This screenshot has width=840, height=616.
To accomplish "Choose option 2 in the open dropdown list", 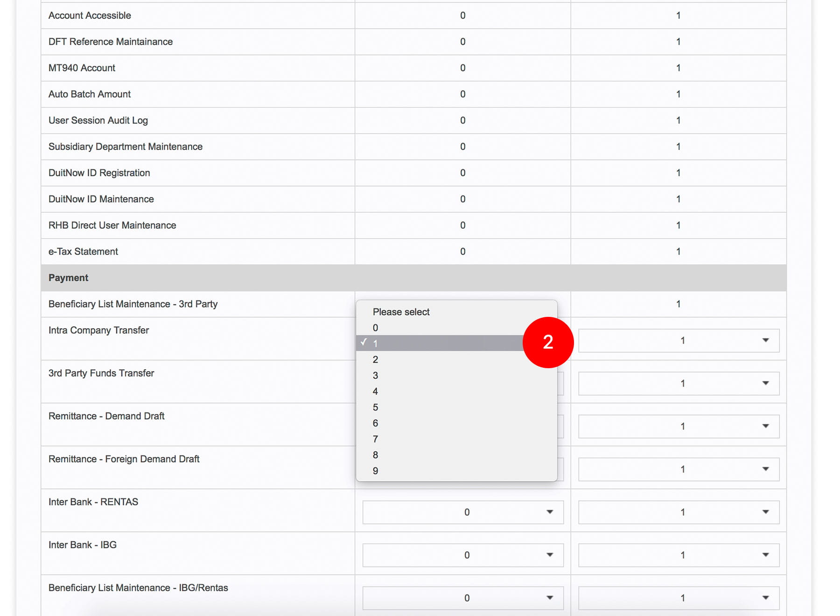I will [x=376, y=359].
